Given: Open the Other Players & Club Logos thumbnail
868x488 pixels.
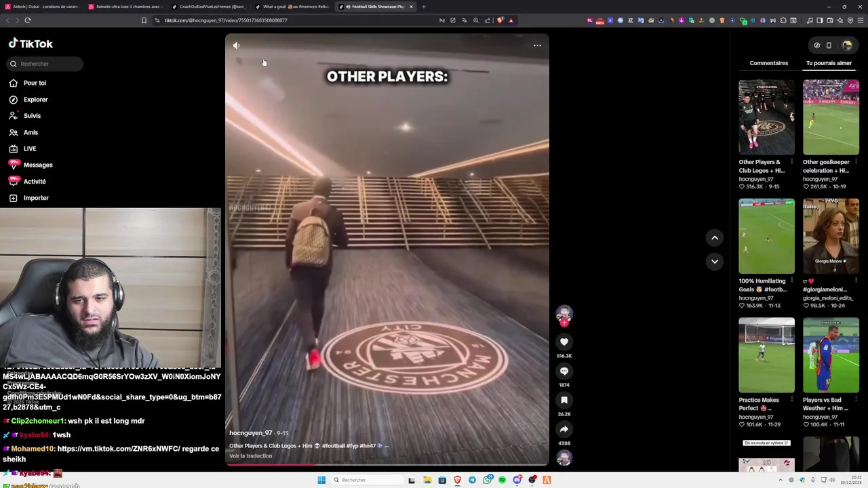Looking at the screenshot, I should tap(766, 117).
